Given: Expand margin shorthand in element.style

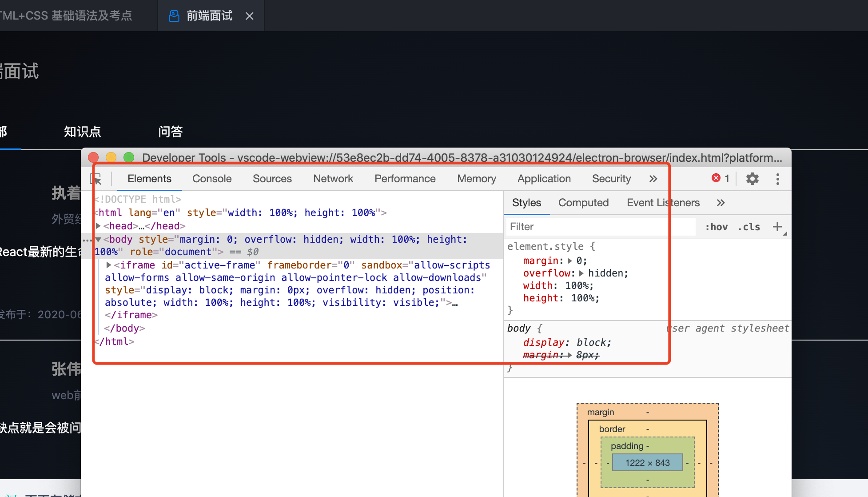Looking at the screenshot, I should 570,261.
